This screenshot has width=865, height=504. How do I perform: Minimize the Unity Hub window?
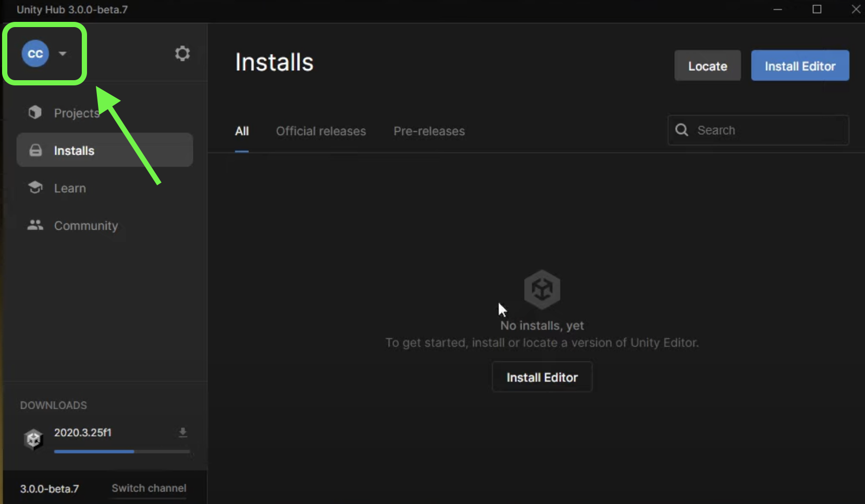point(778,9)
